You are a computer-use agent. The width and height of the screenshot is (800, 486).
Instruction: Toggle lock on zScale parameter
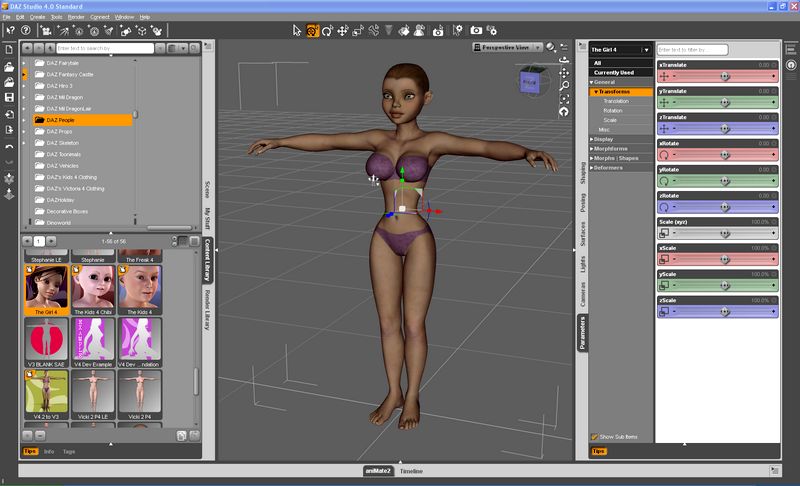pyautogui.click(x=774, y=300)
